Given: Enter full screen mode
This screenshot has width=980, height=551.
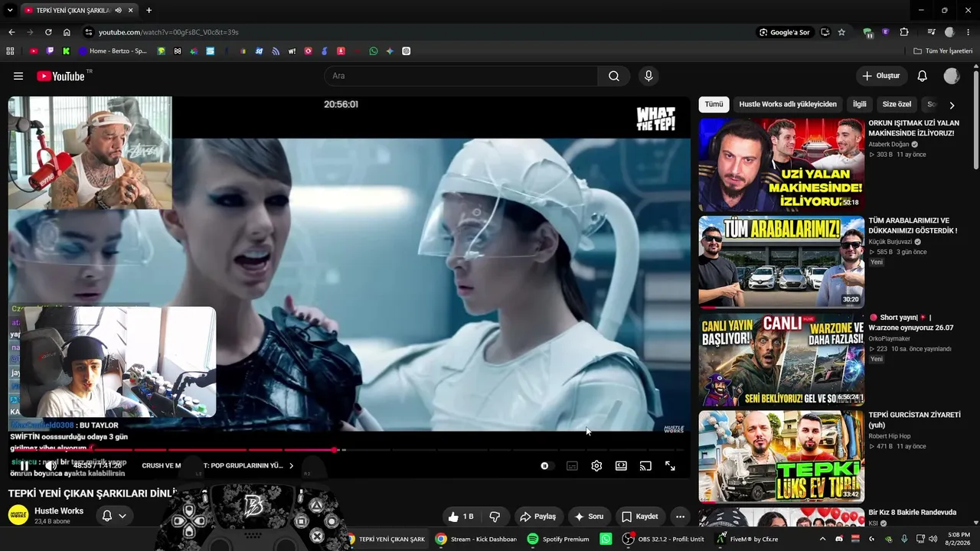Looking at the screenshot, I should coord(670,465).
